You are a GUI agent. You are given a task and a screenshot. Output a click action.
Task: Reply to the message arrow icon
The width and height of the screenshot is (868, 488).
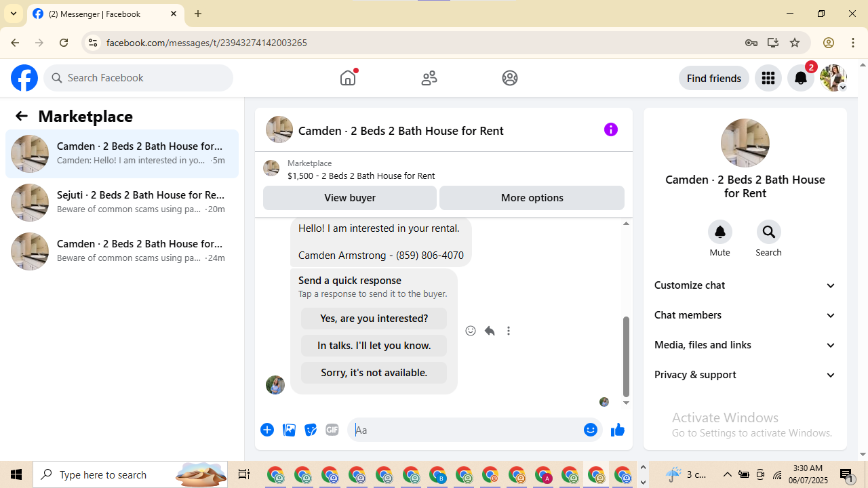(x=490, y=331)
